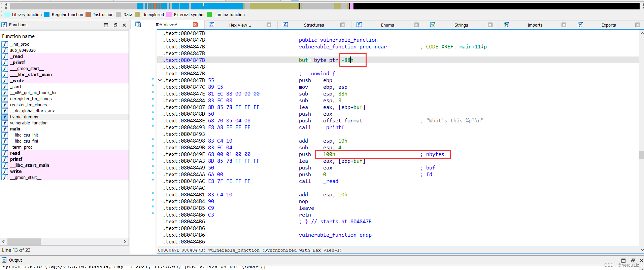Click the Imports tab icon
Image resolution: width=644 pixels, height=270 pixels.
507,25
